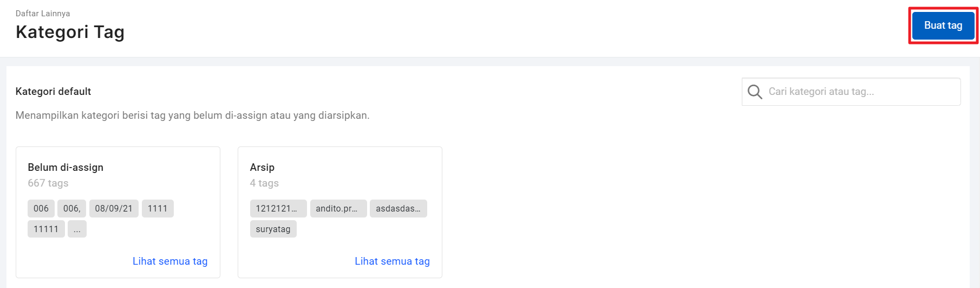Open the Daftar Lainnya breadcrumb
The height and width of the screenshot is (288, 980).
(43, 14)
